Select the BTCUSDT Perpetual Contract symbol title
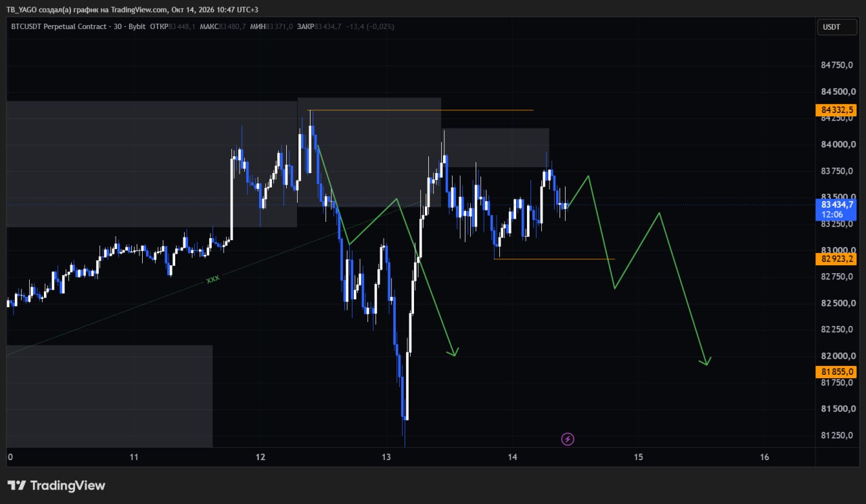The width and height of the screenshot is (866, 504). [x=60, y=26]
